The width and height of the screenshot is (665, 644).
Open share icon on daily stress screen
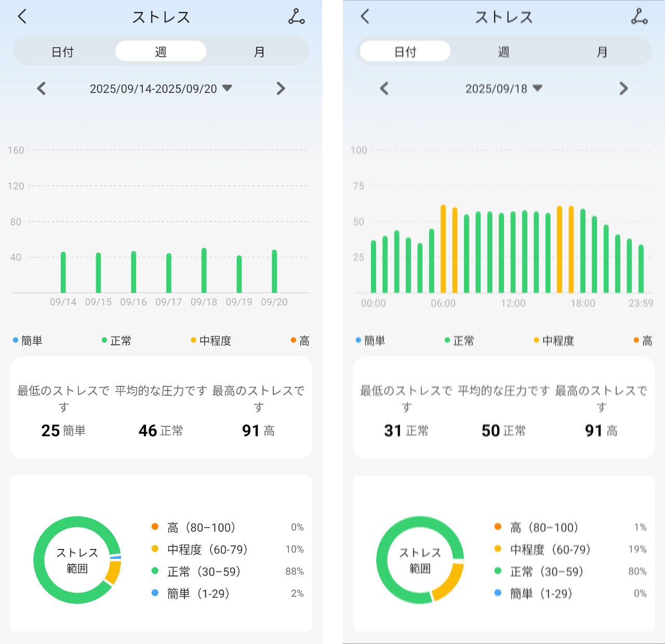pyautogui.click(x=639, y=17)
